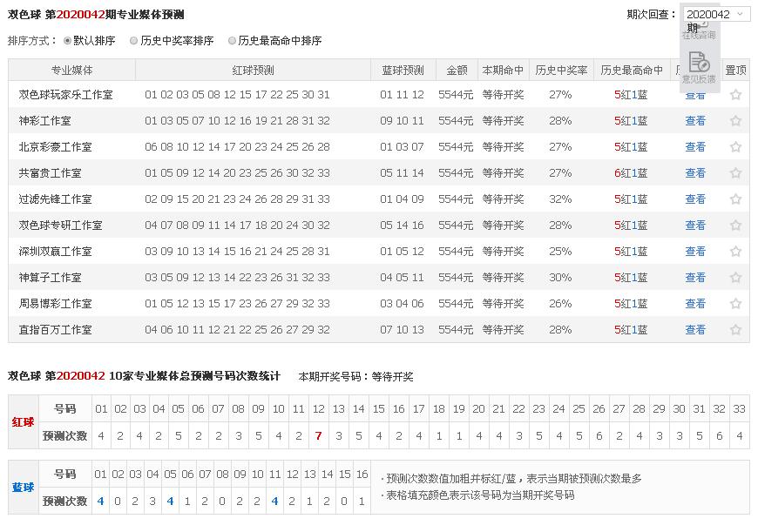Select 历史最高命中排序 radio option
758x532 pixels.
point(232,41)
